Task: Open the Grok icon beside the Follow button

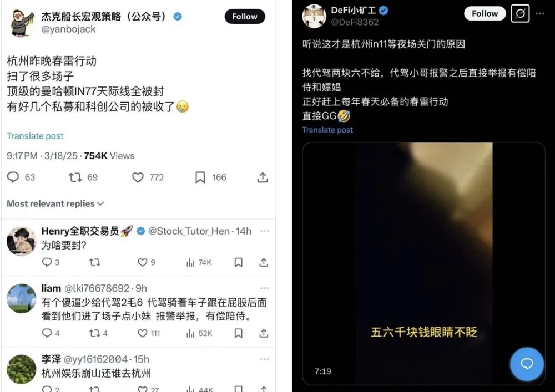Action: click(521, 13)
